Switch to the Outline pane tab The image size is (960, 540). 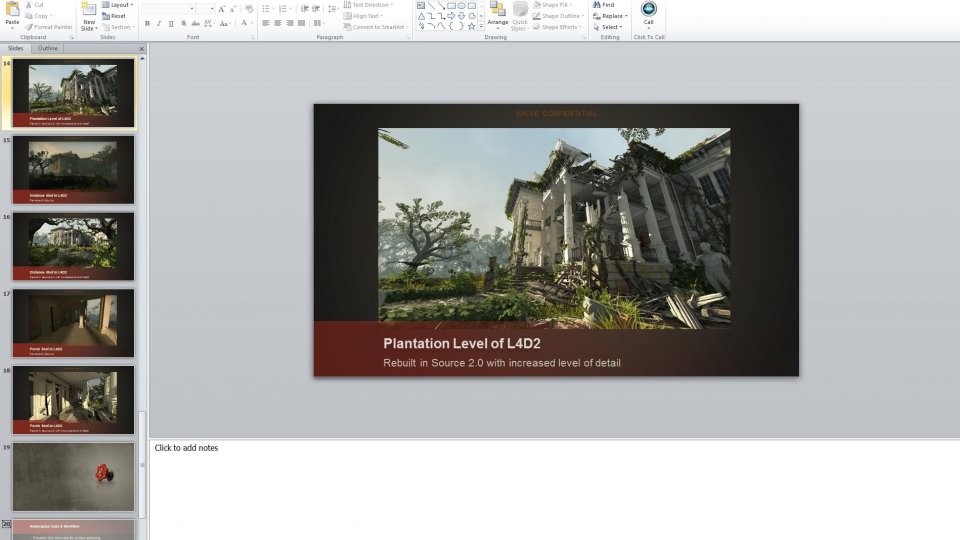[47, 48]
